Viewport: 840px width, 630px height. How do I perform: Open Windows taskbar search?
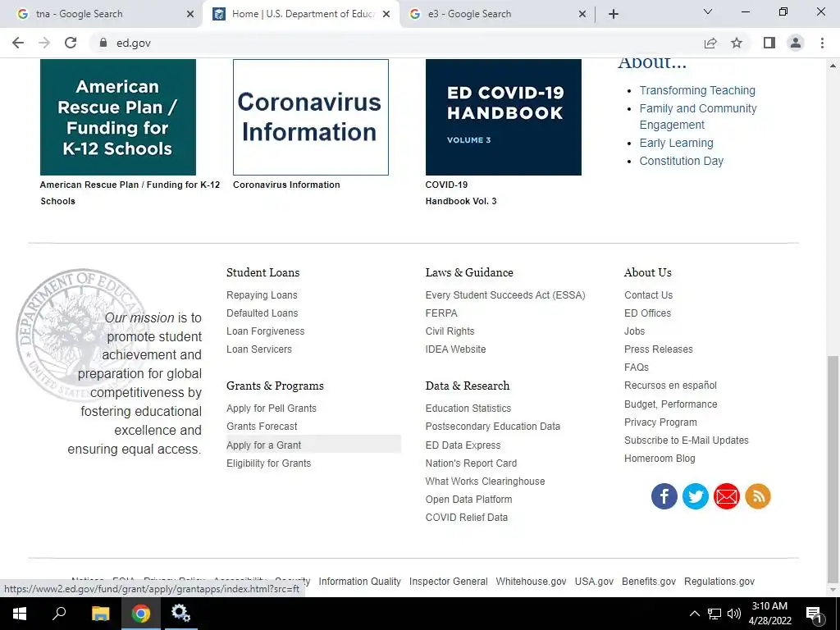click(59, 614)
